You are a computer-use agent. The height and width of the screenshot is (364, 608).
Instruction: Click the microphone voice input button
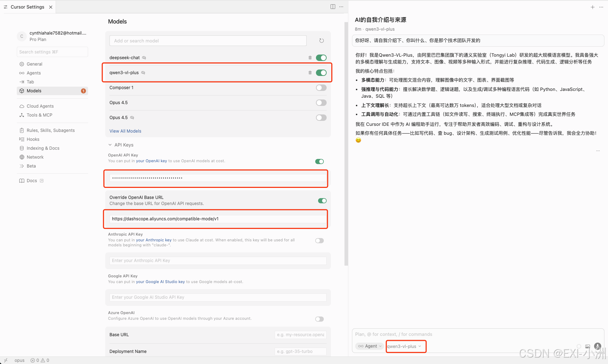(598, 346)
